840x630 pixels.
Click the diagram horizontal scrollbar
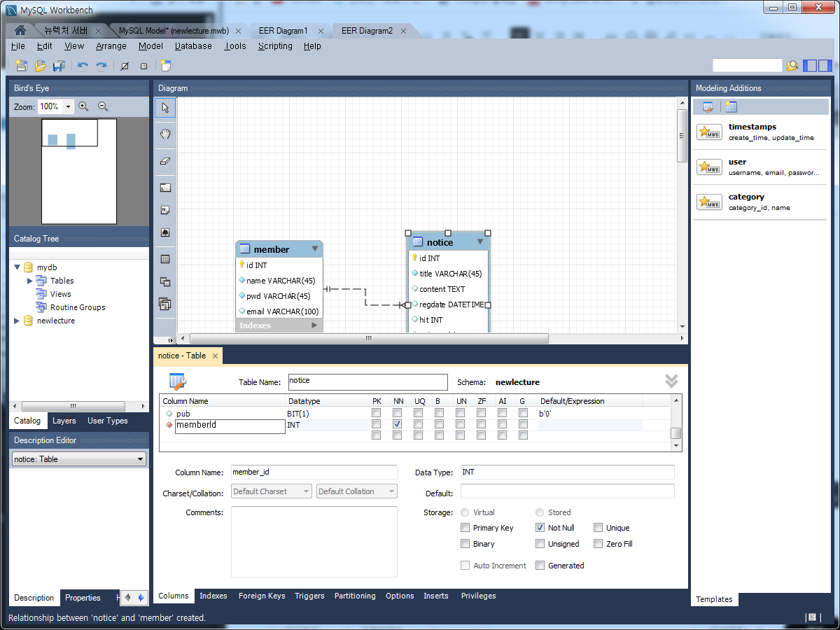pyautogui.click(x=369, y=339)
